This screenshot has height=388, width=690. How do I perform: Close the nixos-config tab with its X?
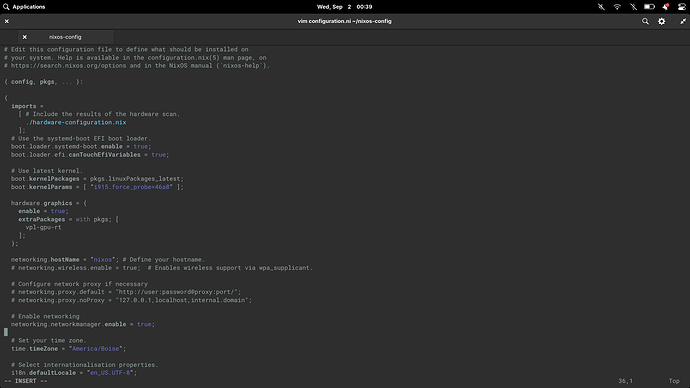click(x=25, y=37)
